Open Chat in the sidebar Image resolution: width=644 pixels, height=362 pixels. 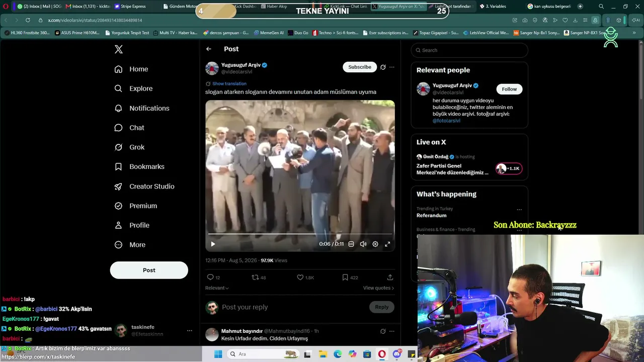[x=129, y=128]
